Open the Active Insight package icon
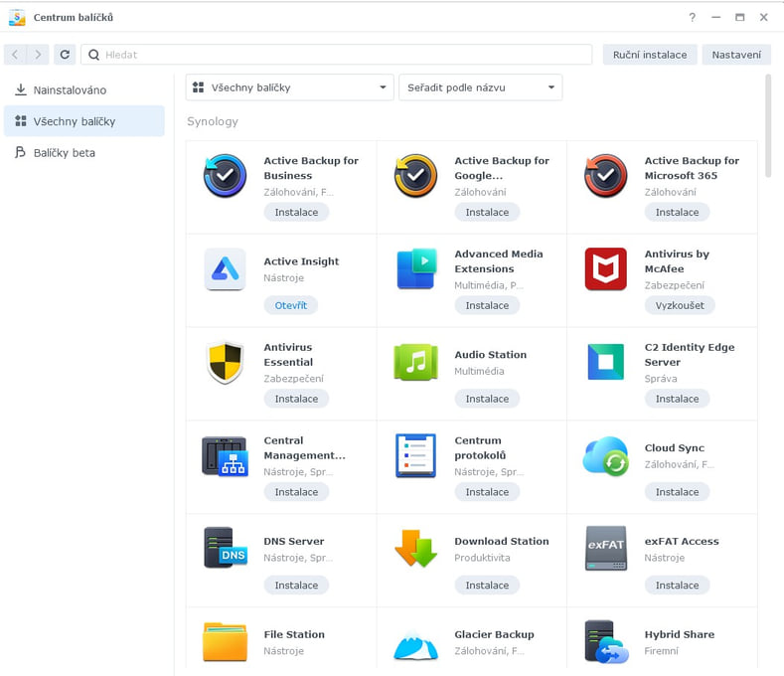 pos(225,269)
